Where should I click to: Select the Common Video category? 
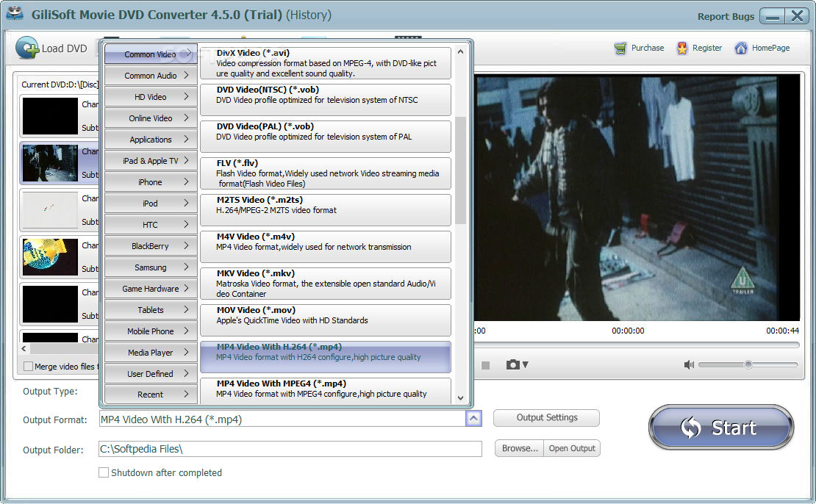pyautogui.click(x=151, y=54)
